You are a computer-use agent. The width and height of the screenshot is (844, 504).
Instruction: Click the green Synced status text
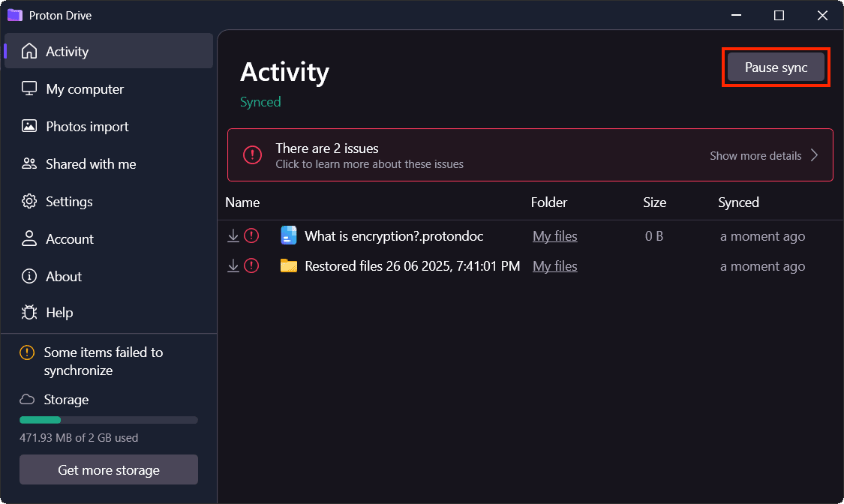coord(260,102)
